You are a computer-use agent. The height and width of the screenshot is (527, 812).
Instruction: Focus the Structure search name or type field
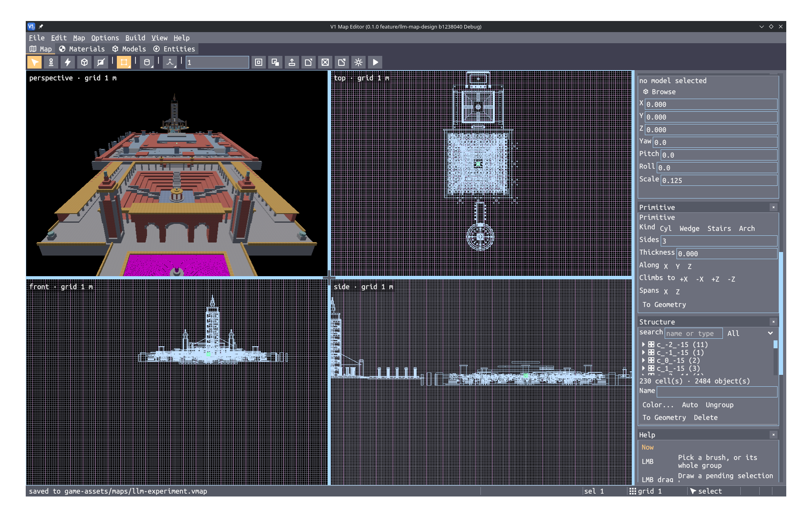pyautogui.click(x=694, y=333)
